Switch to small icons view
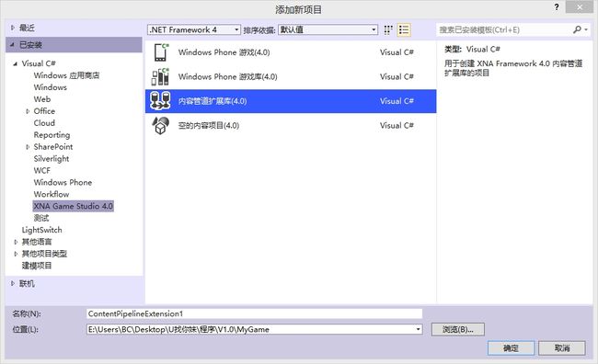Image resolution: width=598 pixels, height=364 pixels. [388, 29]
